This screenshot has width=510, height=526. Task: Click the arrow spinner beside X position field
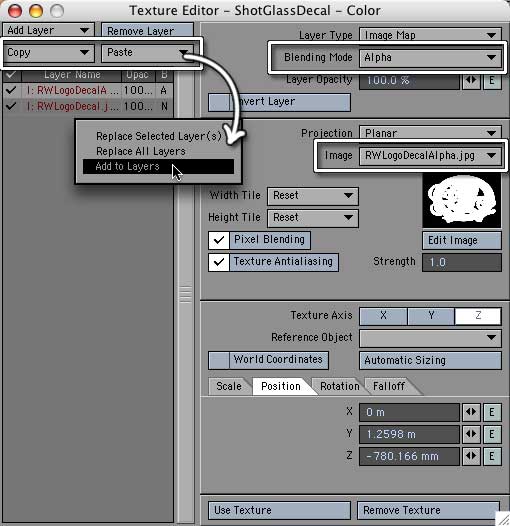click(x=471, y=412)
